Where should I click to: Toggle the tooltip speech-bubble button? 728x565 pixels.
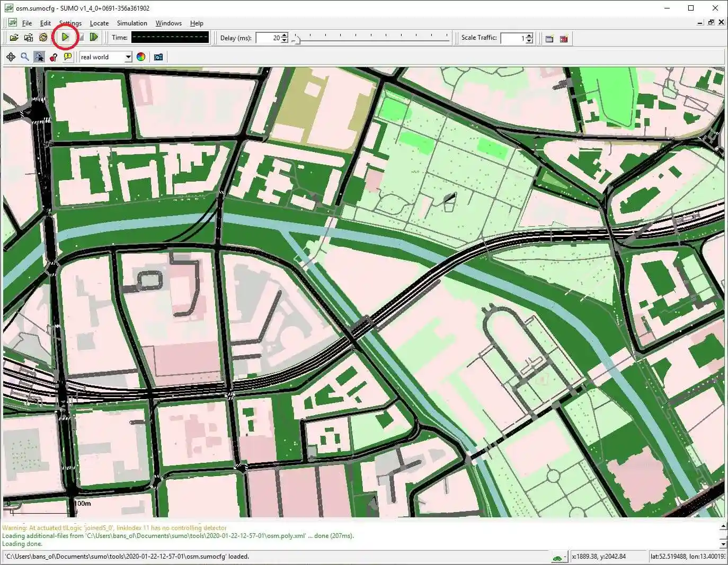click(68, 57)
